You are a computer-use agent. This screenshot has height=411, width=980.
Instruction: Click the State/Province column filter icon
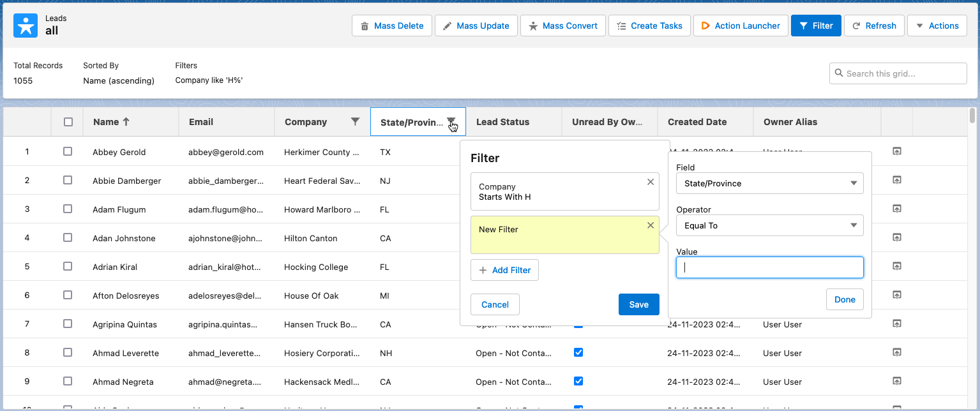click(x=451, y=121)
